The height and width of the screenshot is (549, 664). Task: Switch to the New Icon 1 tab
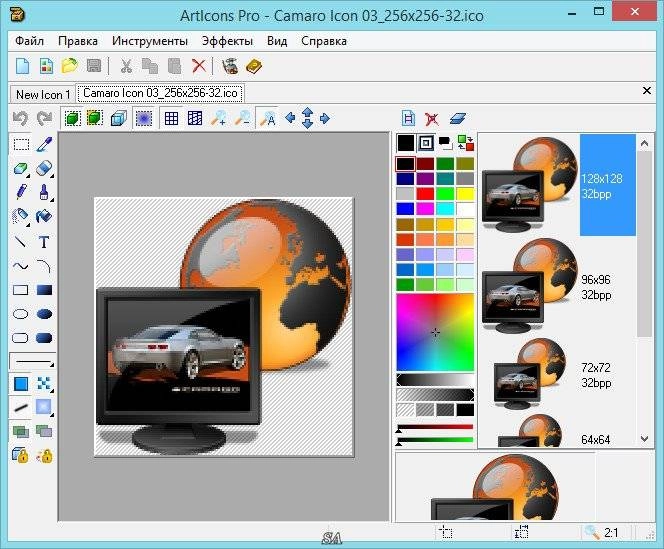[43, 94]
